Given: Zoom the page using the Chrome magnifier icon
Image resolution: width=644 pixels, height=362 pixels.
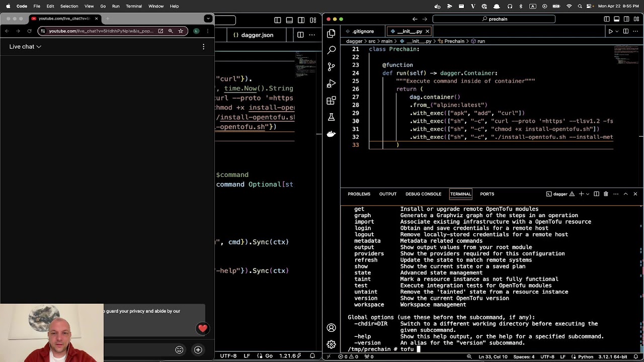Looking at the screenshot, I should click(x=171, y=31).
